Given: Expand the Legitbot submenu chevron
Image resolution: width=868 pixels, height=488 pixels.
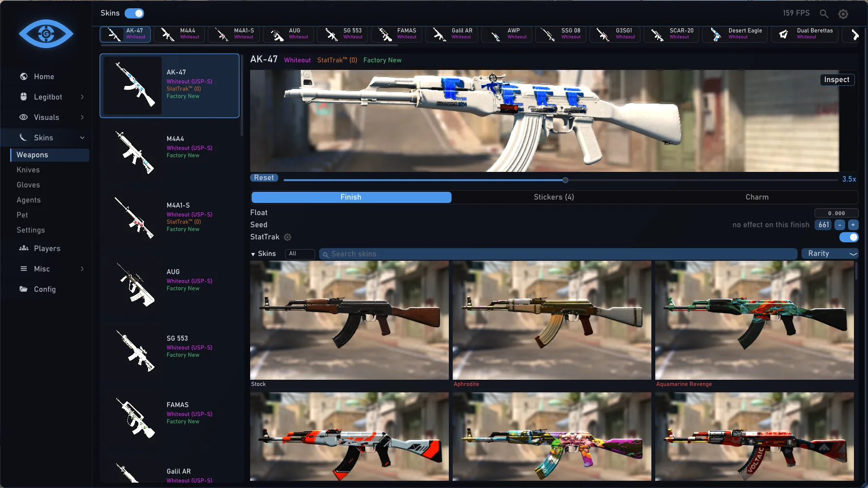Looking at the screenshot, I should click(82, 97).
